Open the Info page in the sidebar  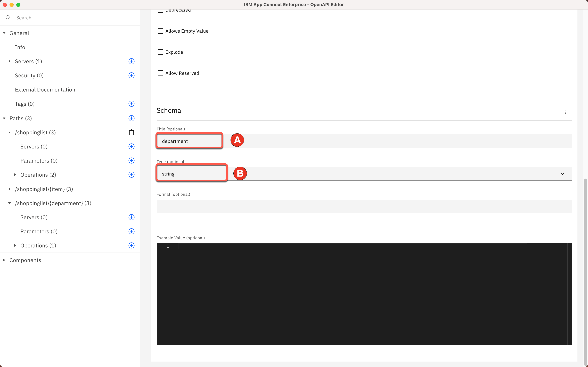(20, 47)
